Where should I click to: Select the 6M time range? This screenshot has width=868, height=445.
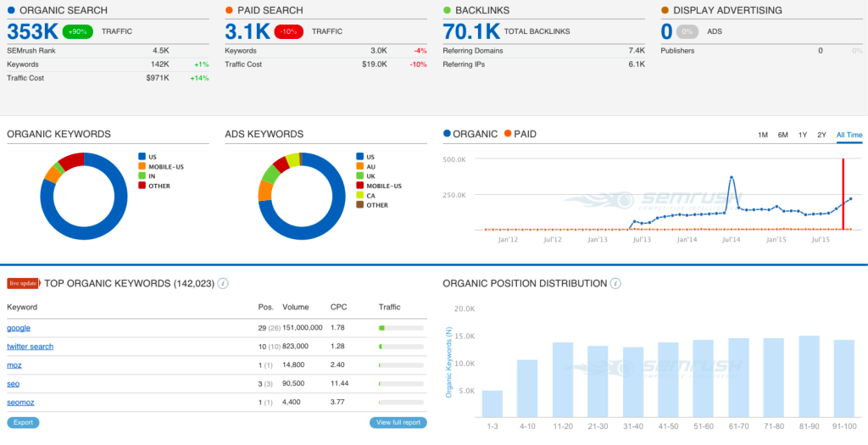pyautogui.click(x=782, y=135)
